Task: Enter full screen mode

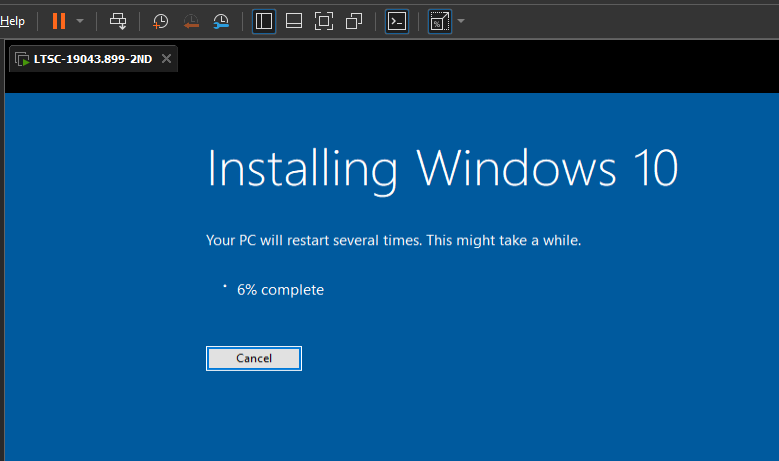Action: pyautogui.click(x=324, y=21)
